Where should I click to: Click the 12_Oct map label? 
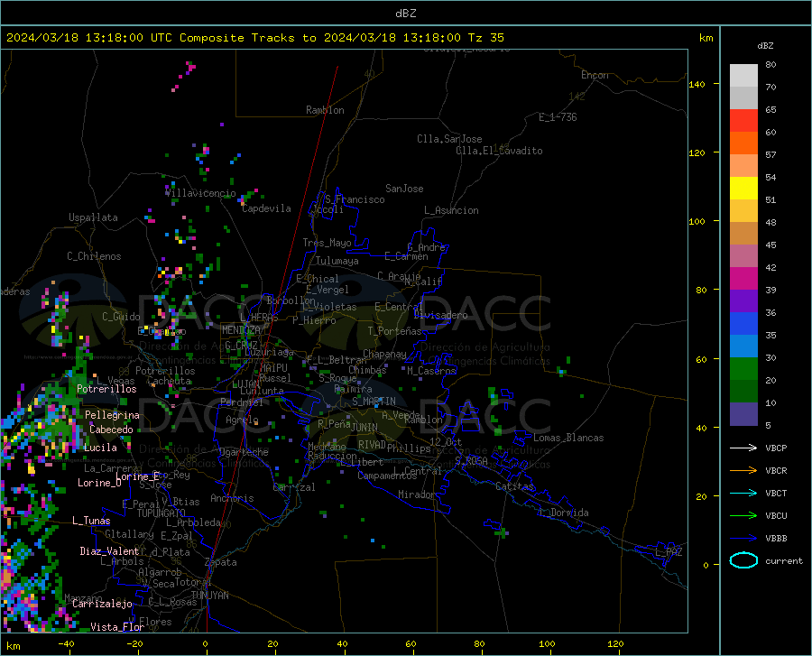pyautogui.click(x=446, y=441)
